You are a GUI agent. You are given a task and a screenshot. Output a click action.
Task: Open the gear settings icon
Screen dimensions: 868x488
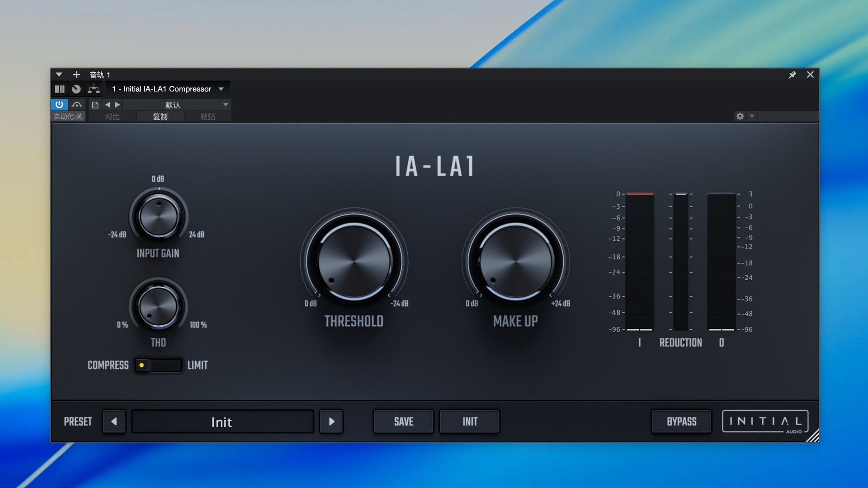740,116
